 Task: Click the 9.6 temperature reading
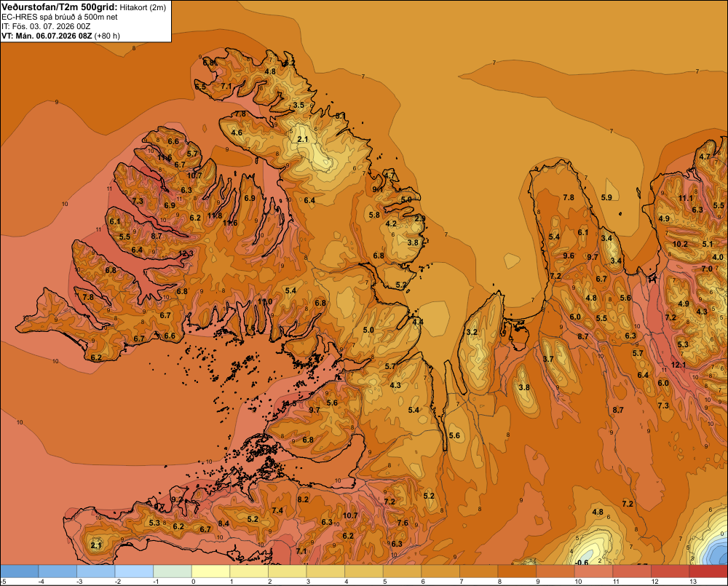coord(569,256)
